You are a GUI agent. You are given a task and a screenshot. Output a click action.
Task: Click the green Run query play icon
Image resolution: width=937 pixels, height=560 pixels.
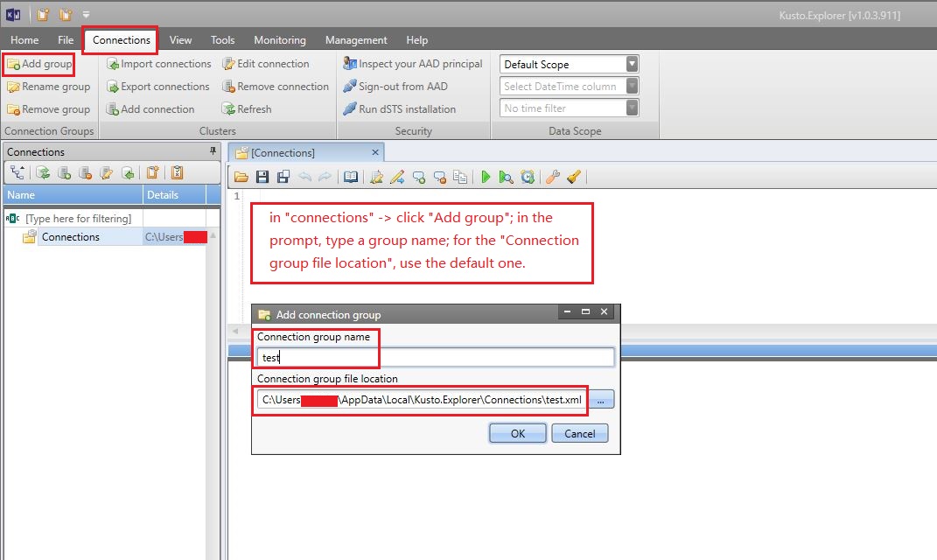486,177
